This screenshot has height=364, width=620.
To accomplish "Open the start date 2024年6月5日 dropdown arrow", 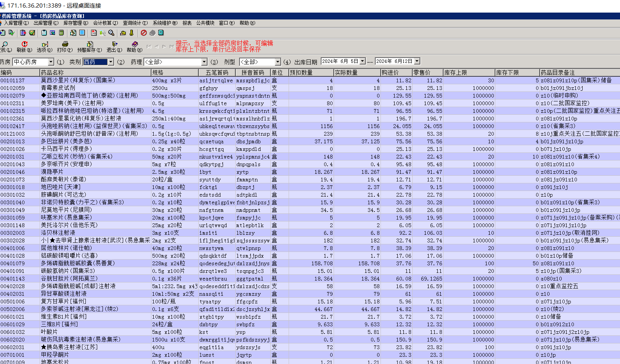I will [x=362, y=61].
